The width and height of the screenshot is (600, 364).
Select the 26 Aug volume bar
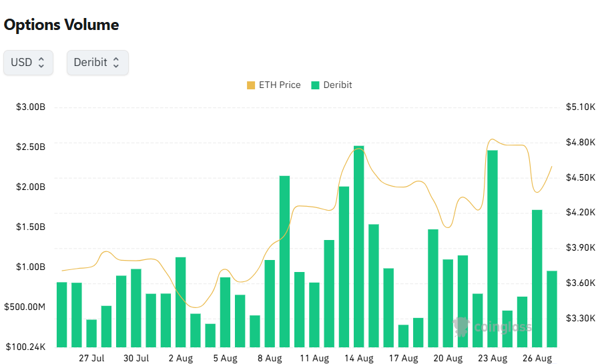click(x=537, y=279)
